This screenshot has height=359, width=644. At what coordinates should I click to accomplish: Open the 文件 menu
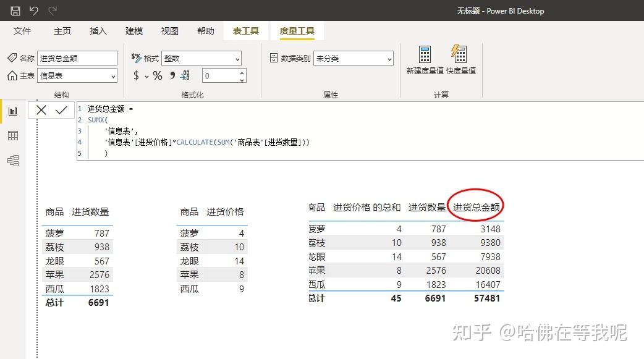click(22, 30)
